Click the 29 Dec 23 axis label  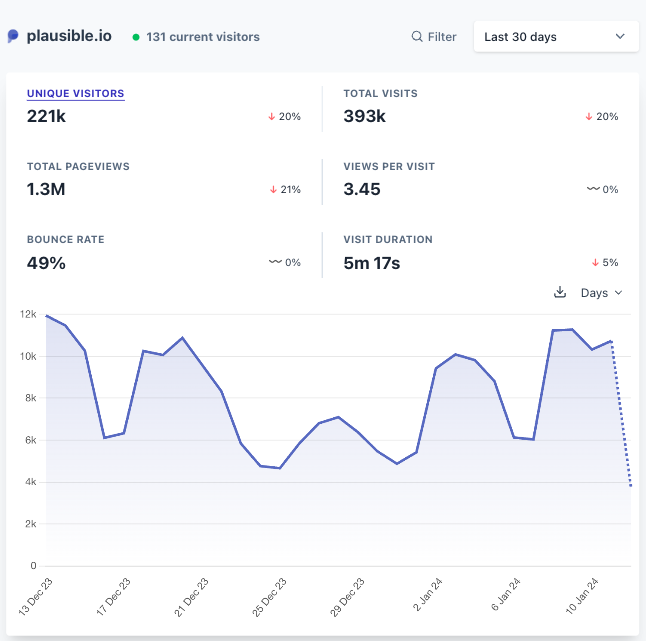tap(347, 597)
